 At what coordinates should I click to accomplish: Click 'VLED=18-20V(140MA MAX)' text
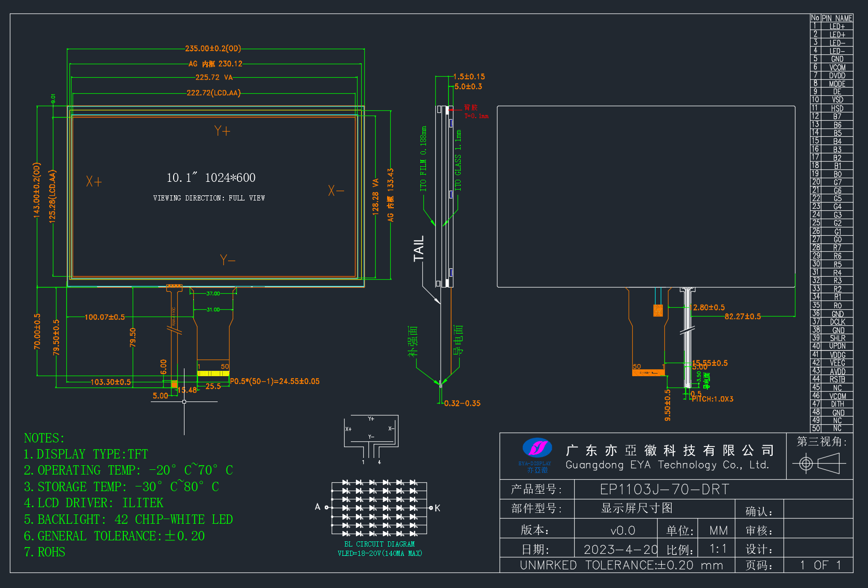pyautogui.click(x=380, y=553)
